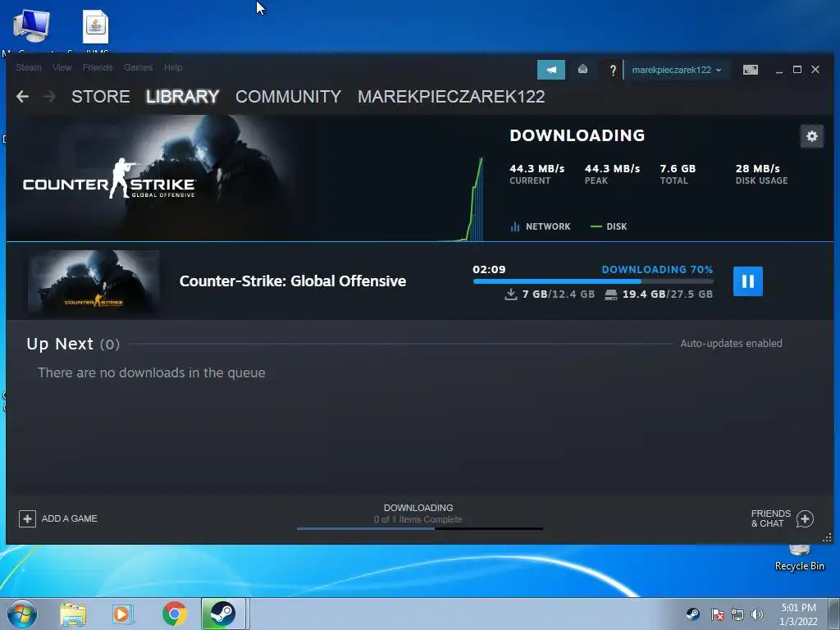Minimize the Steam window
Viewport: 840px width, 630px height.
point(779,71)
